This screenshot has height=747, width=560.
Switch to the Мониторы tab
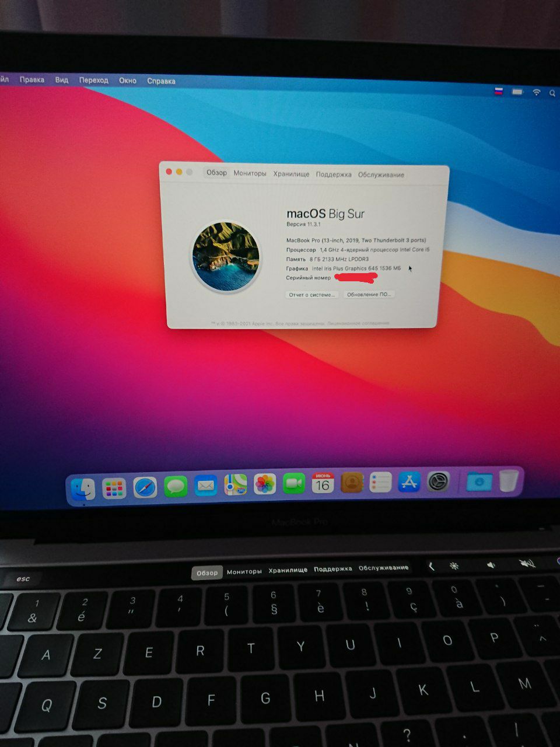[x=250, y=173]
